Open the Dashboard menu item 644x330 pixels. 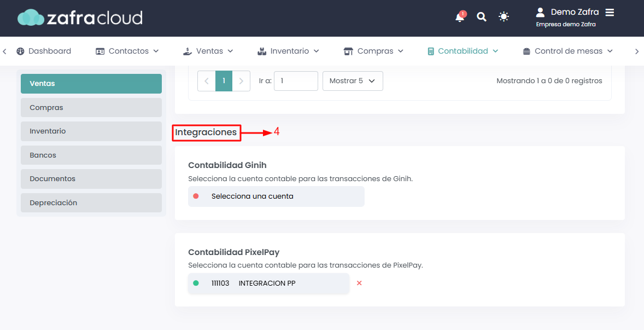tap(44, 51)
